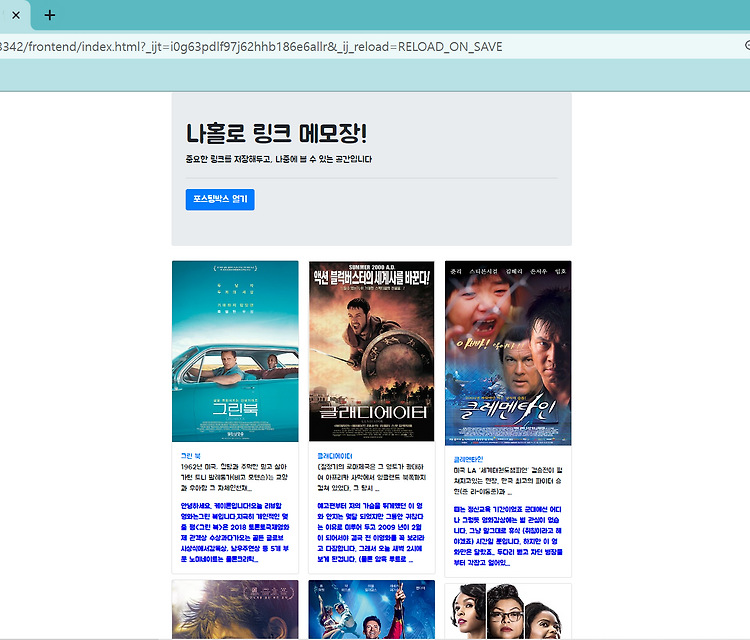Click the 나홀로 링크 메모장! heading
This screenshot has width=750, height=640.
[276, 133]
